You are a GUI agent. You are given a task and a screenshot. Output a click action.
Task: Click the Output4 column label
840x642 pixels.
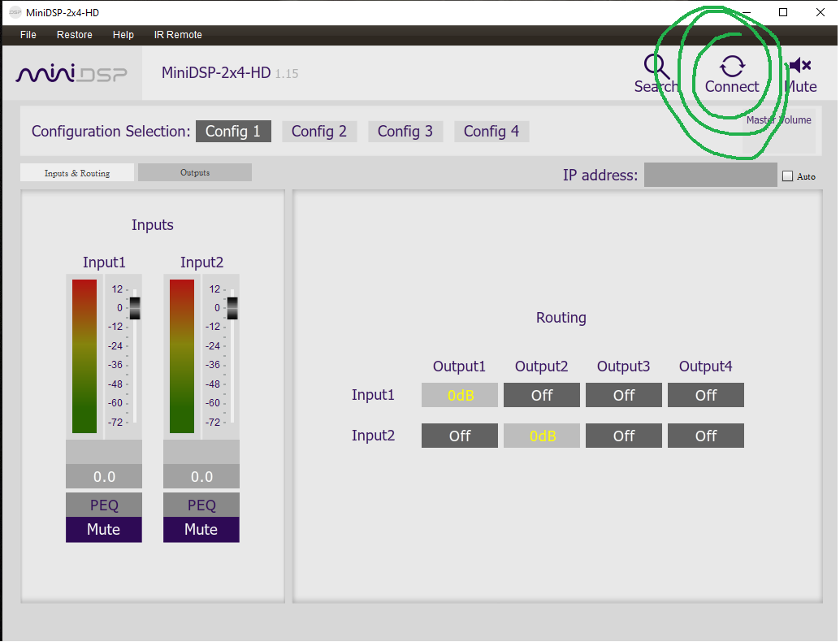point(705,367)
